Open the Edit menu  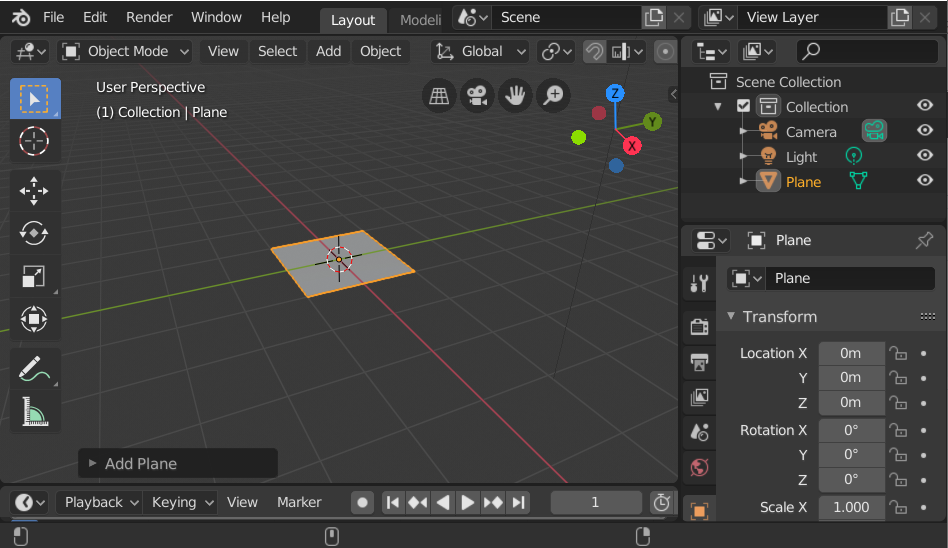(x=95, y=18)
